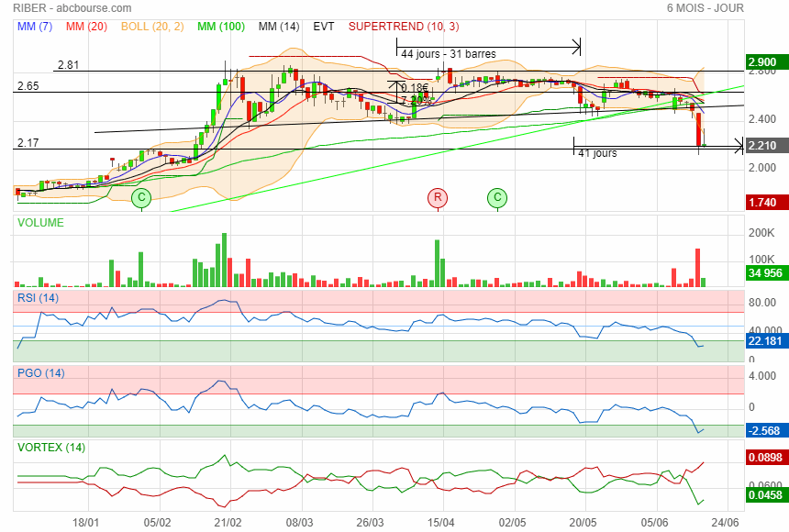Screen dimensions: 789x532
Task: Click the 2.000 price axis label
Action: (x=762, y=168)
